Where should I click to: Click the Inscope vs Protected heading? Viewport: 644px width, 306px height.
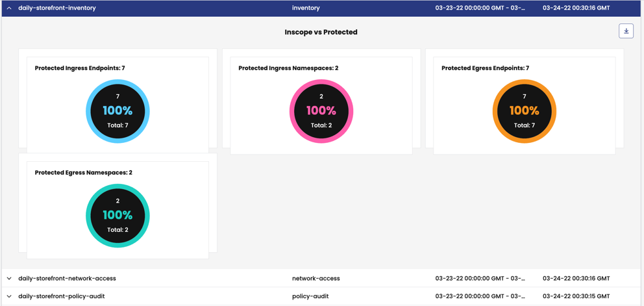(x=321, y=32)
